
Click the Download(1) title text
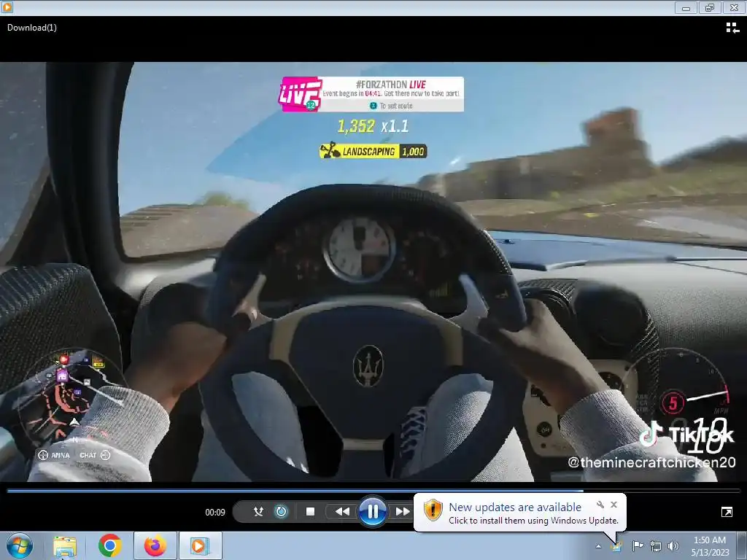click(x=32, y=28)
